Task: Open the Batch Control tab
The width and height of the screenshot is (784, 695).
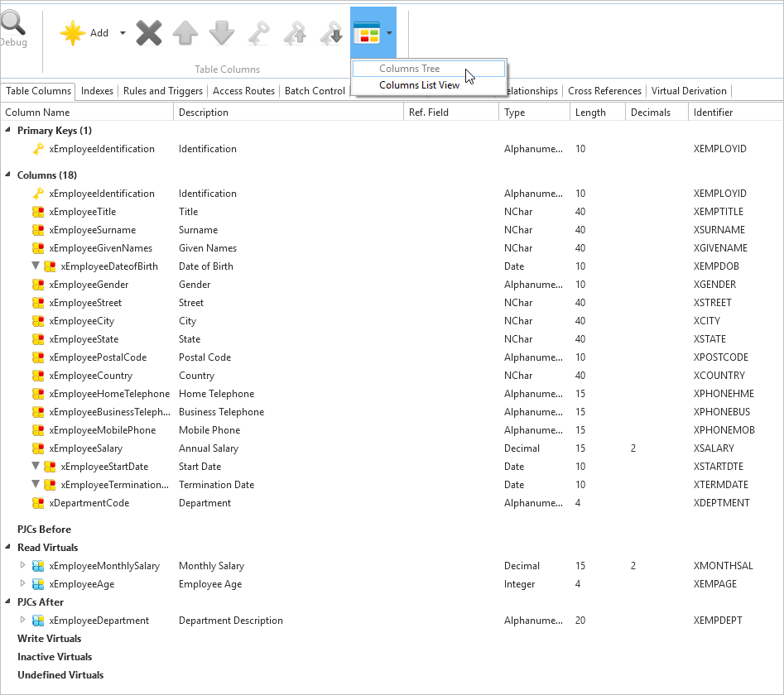Action: 315,91
